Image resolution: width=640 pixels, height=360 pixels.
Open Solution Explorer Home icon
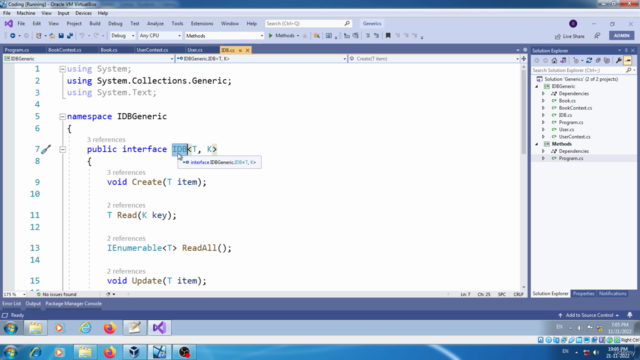[x=554, y=60]
